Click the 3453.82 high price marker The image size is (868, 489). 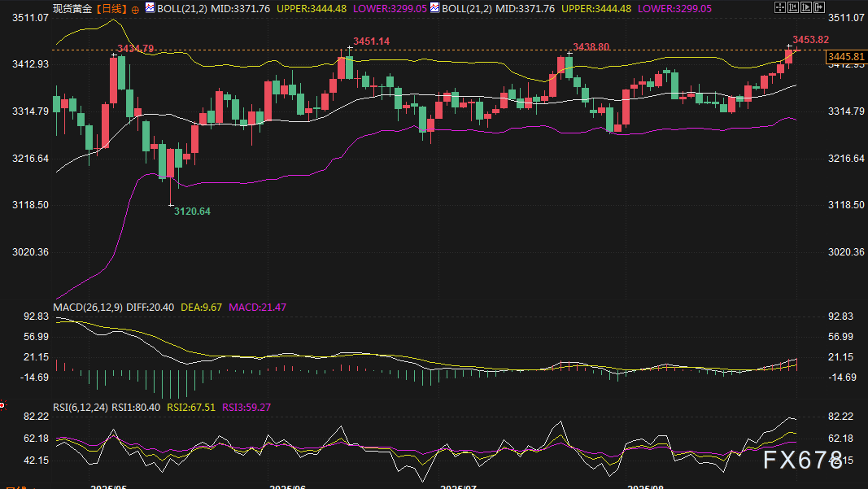pyautogui.click(x=810, y=39)
